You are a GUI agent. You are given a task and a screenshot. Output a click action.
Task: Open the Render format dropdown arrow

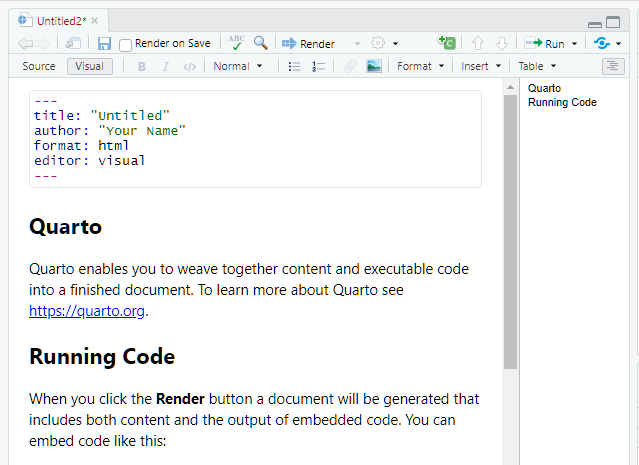[x=357, y=44]
